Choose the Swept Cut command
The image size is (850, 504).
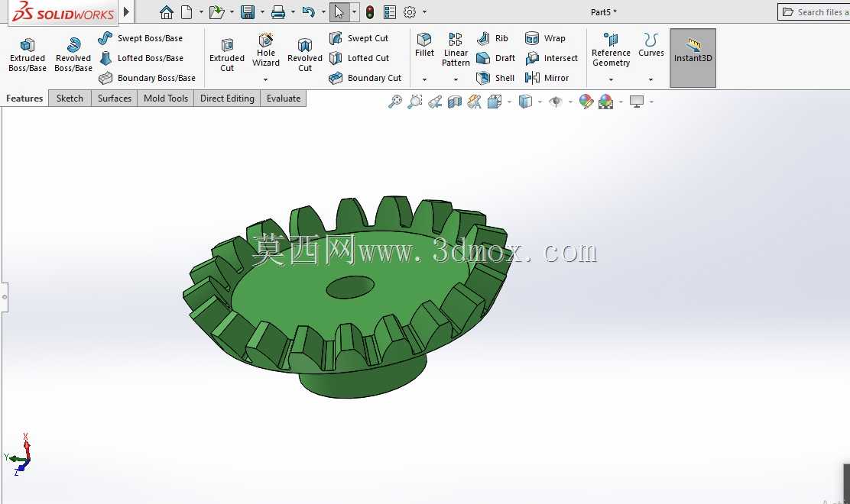(x=358, y=38)
